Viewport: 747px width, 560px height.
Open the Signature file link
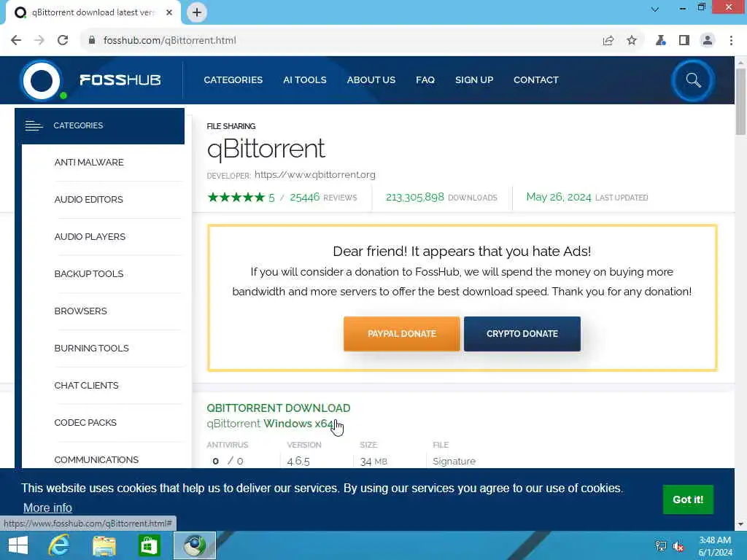pyautogui.click(x=454, y=461)
